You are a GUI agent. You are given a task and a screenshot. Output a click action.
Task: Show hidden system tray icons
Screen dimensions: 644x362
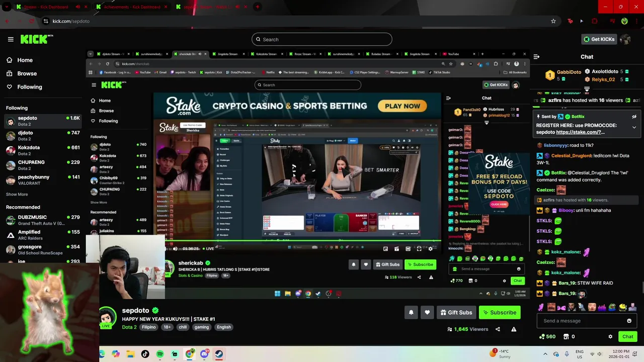[545, 354]
